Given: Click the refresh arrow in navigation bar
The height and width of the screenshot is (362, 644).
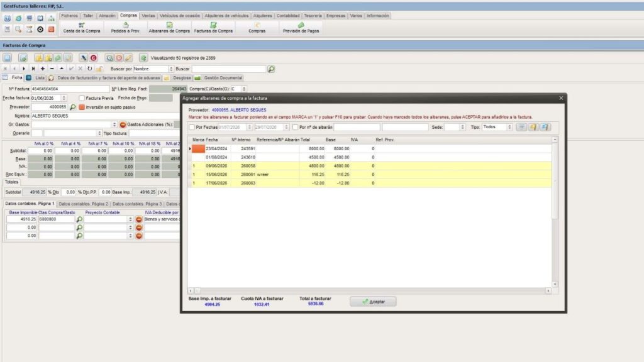Looking at the screenshot, I should 89,69.
